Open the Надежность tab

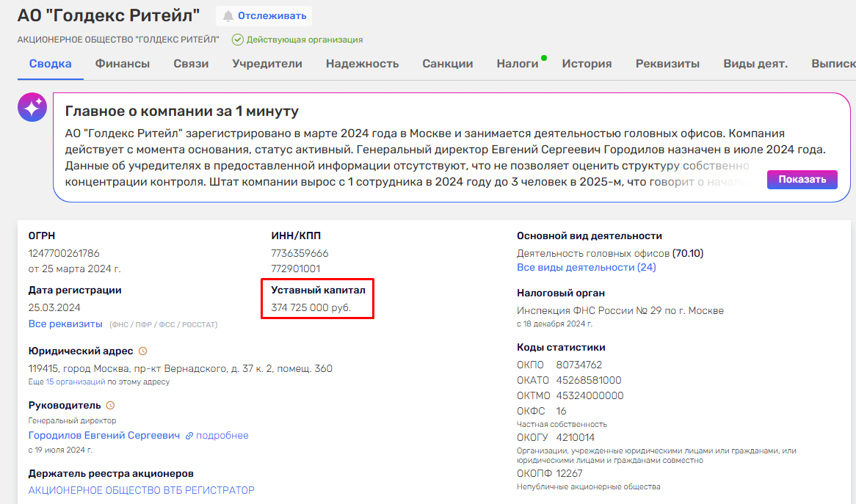pos(362,64)
